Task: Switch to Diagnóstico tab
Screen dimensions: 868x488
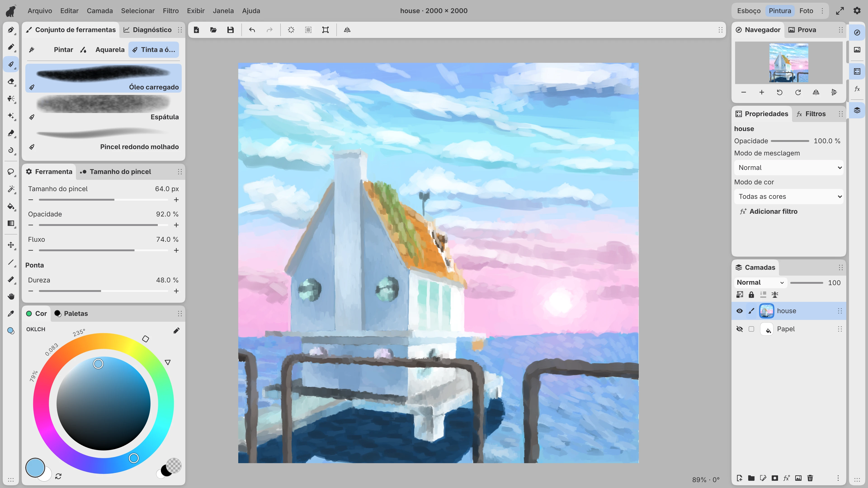Action: 148,30
